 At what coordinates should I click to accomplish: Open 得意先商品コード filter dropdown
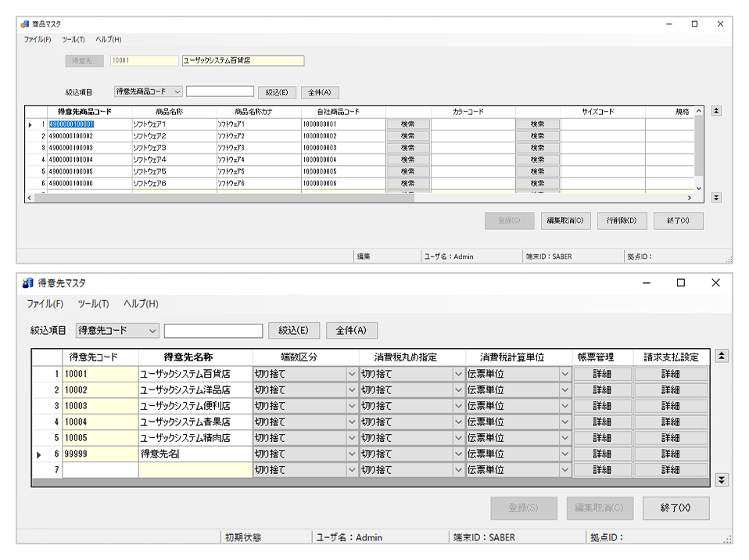point(177,92)
